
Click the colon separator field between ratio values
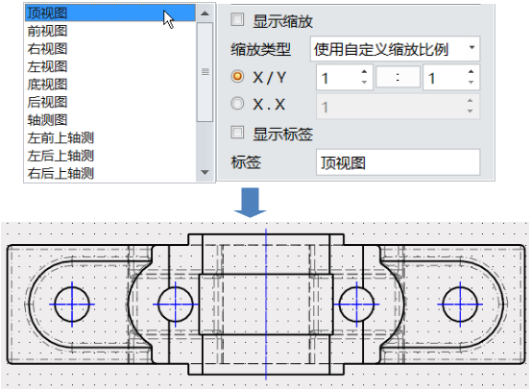coord(398,78)
